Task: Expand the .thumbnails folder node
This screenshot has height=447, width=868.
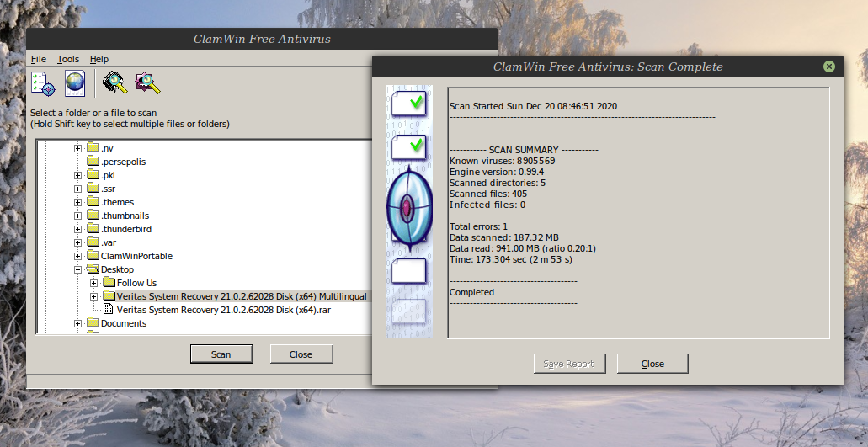Action: 78,216
